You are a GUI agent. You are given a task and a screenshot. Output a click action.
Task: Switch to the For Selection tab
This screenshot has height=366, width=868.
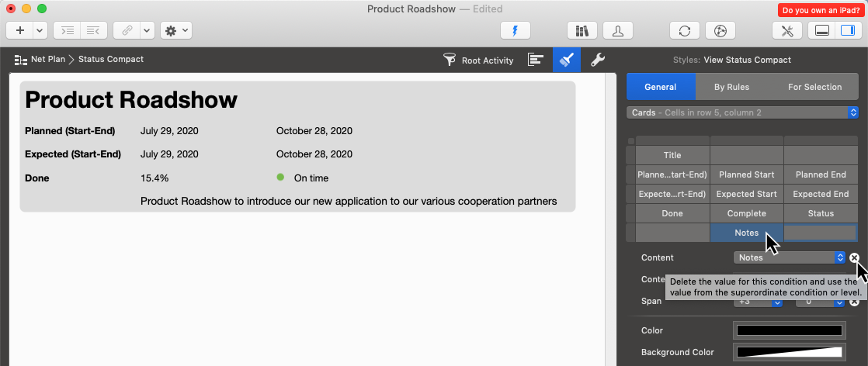[x=814, y=87]
